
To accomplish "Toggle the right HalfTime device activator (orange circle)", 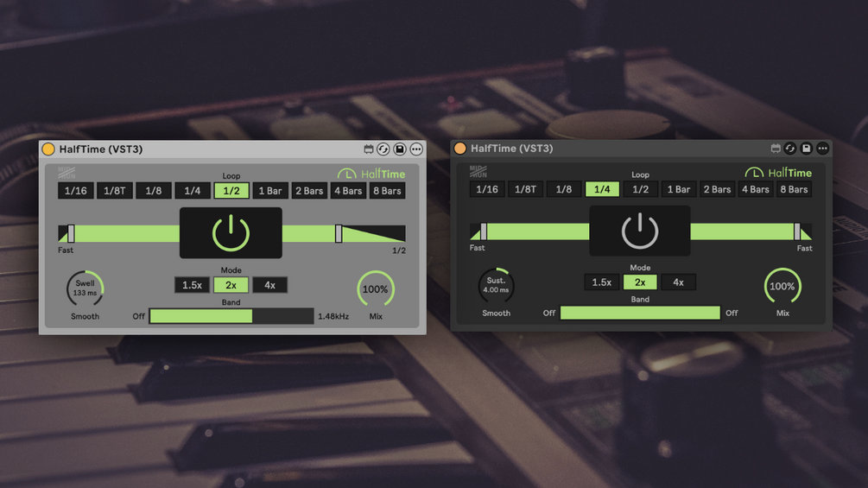I will click(x=460, y=149).
